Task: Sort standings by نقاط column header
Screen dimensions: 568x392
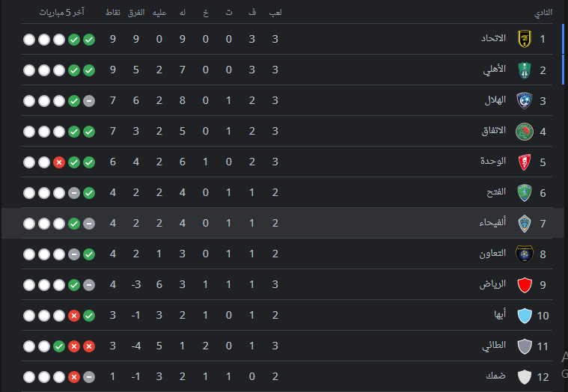Action: tap(114, 14)
